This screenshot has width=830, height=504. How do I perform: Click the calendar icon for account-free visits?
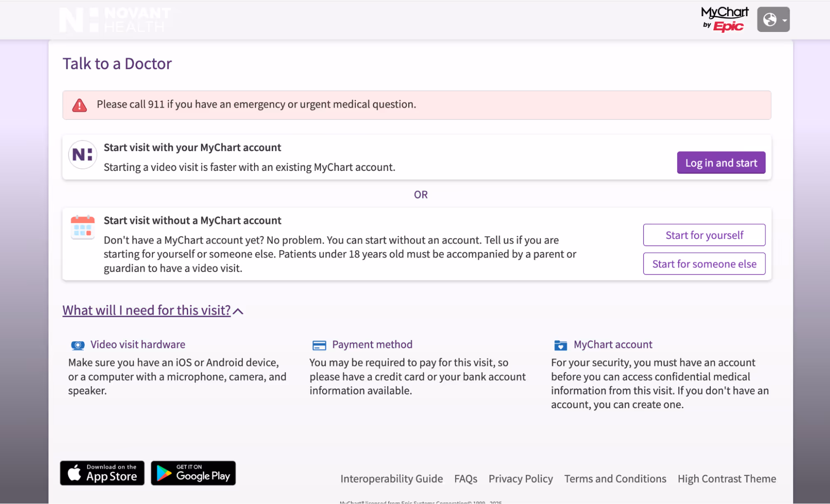tap(82, 227)
